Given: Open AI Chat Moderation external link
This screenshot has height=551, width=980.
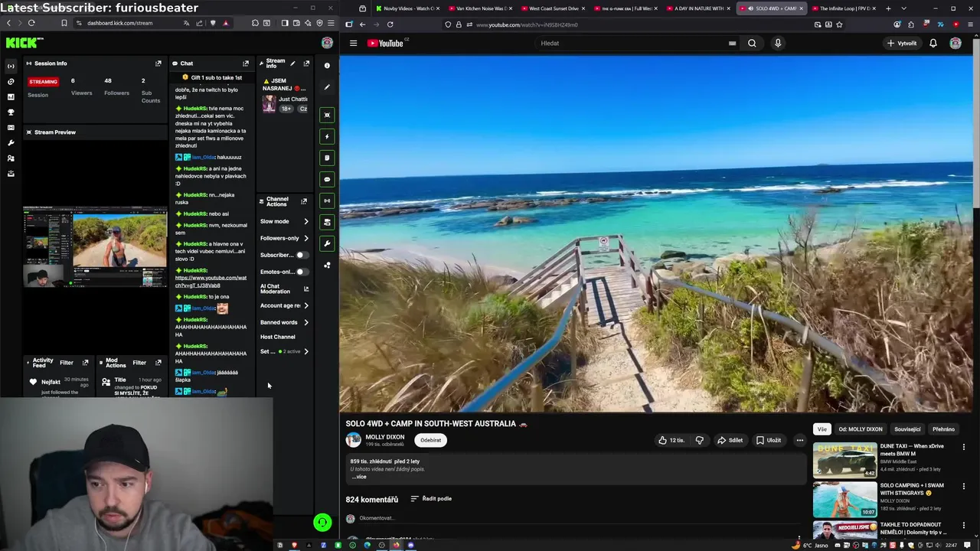Looking at the screenshot, I should click(306, 289).
